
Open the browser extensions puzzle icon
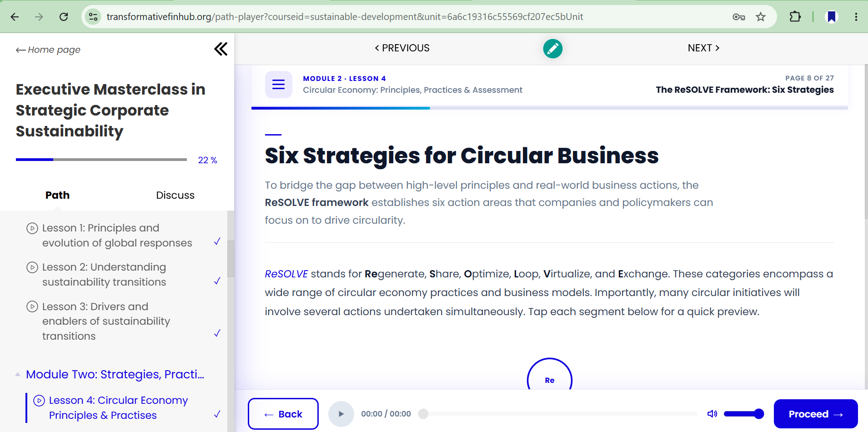coord(795,17)
